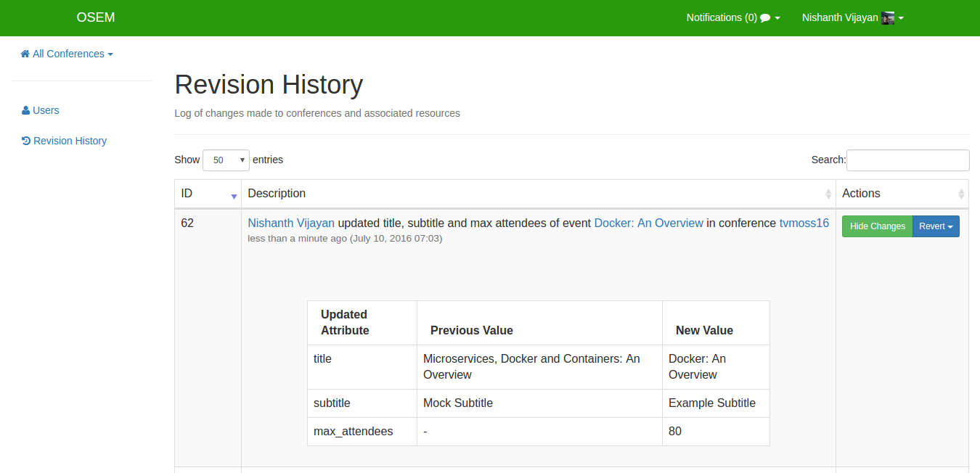Open the Docker: An Overview event link
980x473 pixels.
pyautogui.click(x=648, y=223)
